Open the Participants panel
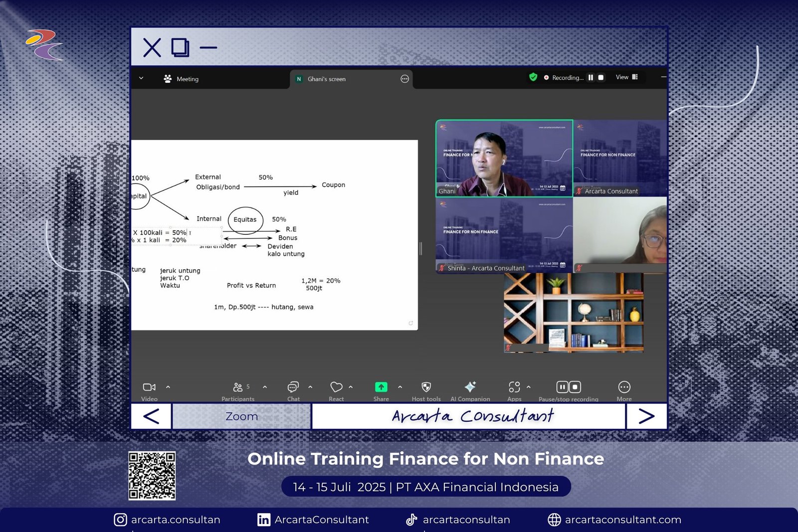Screen dimensions: 798x532 (238, 388)
